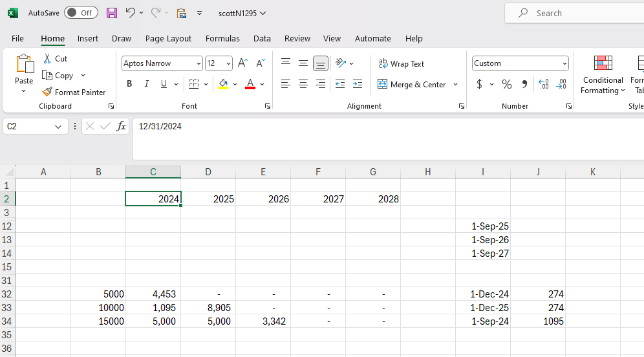The width and height of the screenshot is (644, 357).
Task: Click the Save floppy disk icon
Action: coord(112,13)
